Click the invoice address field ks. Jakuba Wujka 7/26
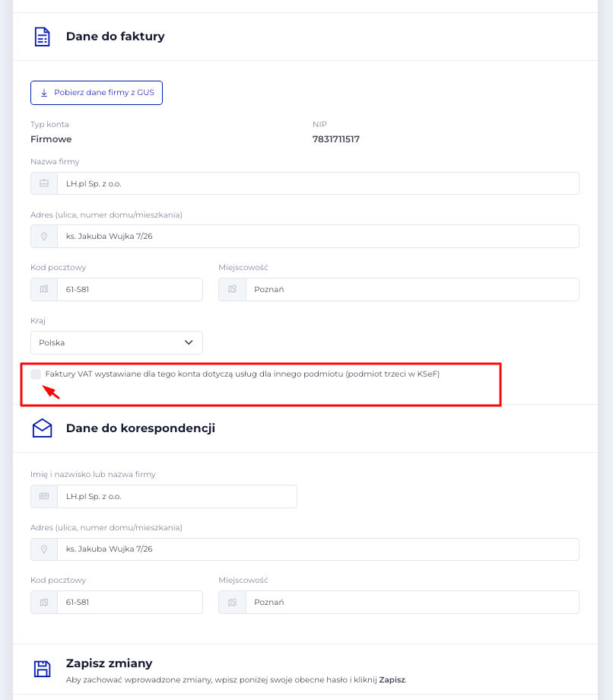Viewport: 613px width, 700px height. [317, 236]
